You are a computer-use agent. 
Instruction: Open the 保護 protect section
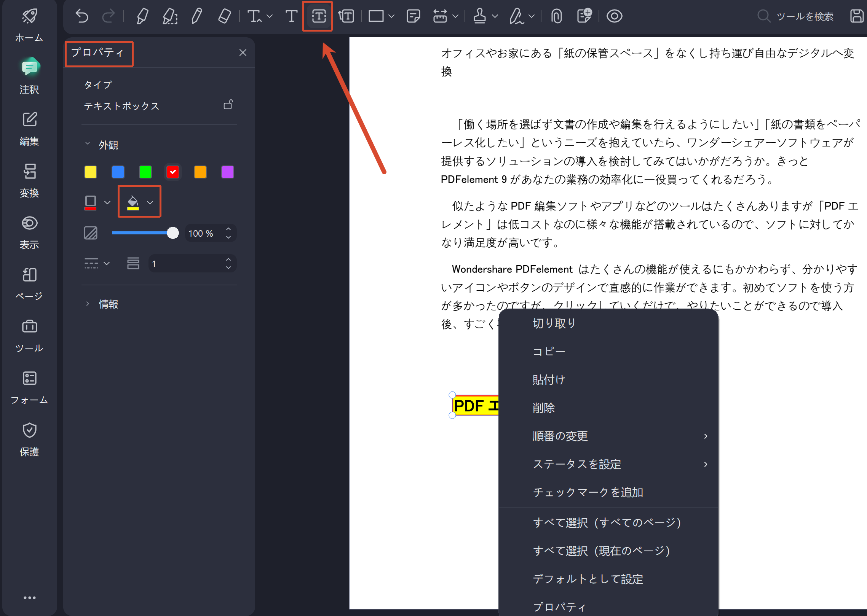click(29, 439)
